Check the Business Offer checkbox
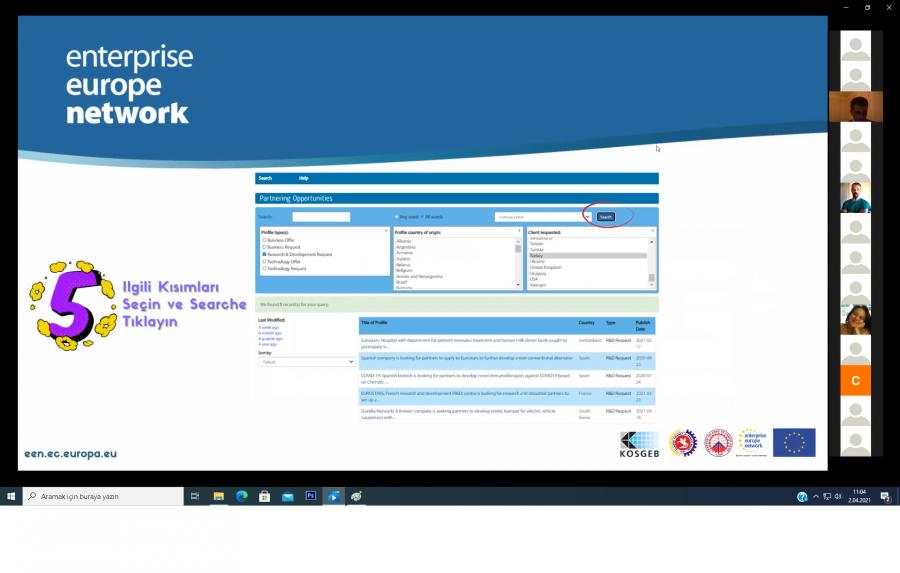This screenshot has width=900, height=573. (264, 240)
